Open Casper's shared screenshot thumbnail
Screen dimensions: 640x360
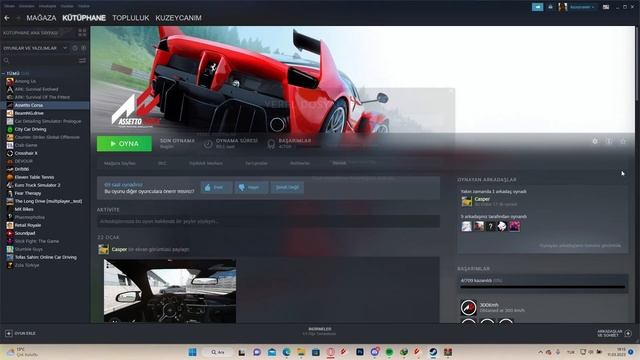coord(170,291)
